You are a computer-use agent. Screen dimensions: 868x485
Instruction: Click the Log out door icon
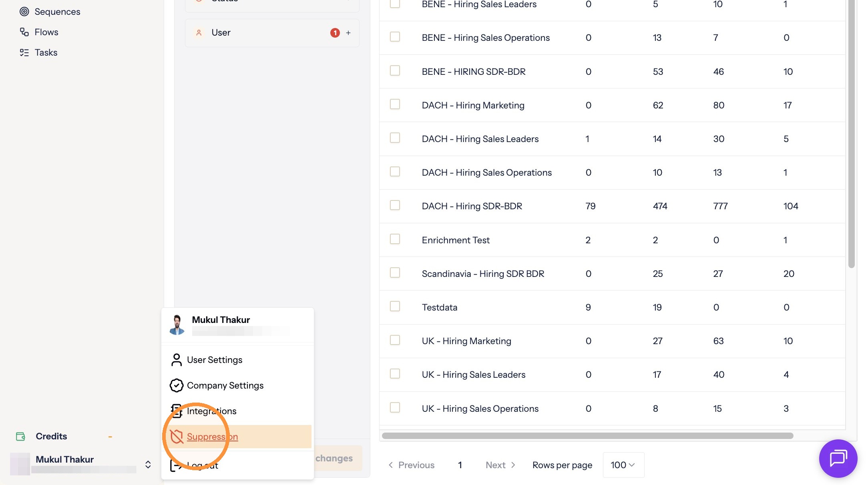point(175,465)
